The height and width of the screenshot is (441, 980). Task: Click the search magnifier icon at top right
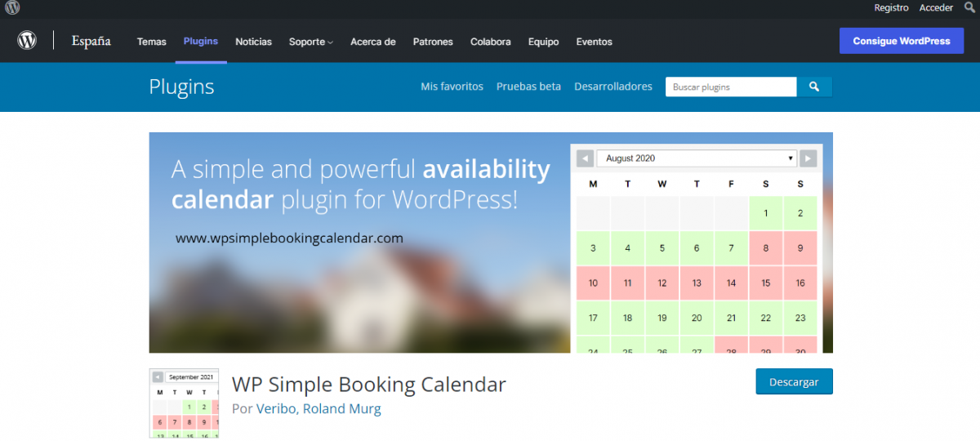coord(969,7)
